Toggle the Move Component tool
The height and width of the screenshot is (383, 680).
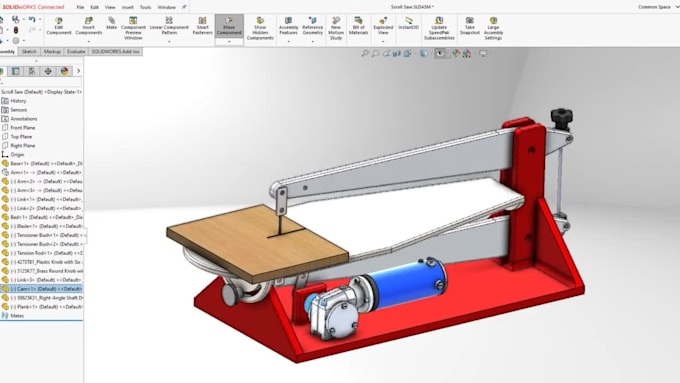(x=229, y=26)
